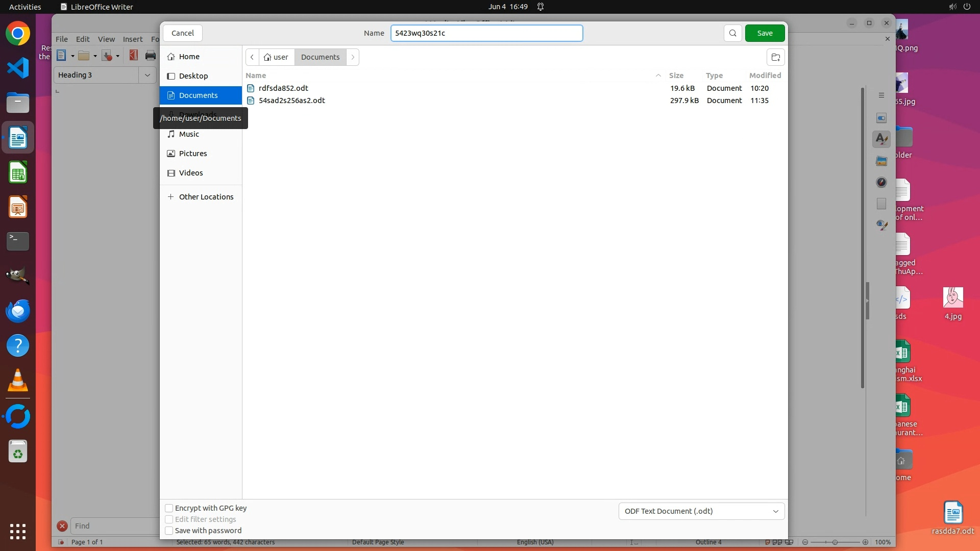The height and width of the screenshot is (551, 980).
Task: Select the rdfsda852.odt file in the list
Action: click(283, 88)
